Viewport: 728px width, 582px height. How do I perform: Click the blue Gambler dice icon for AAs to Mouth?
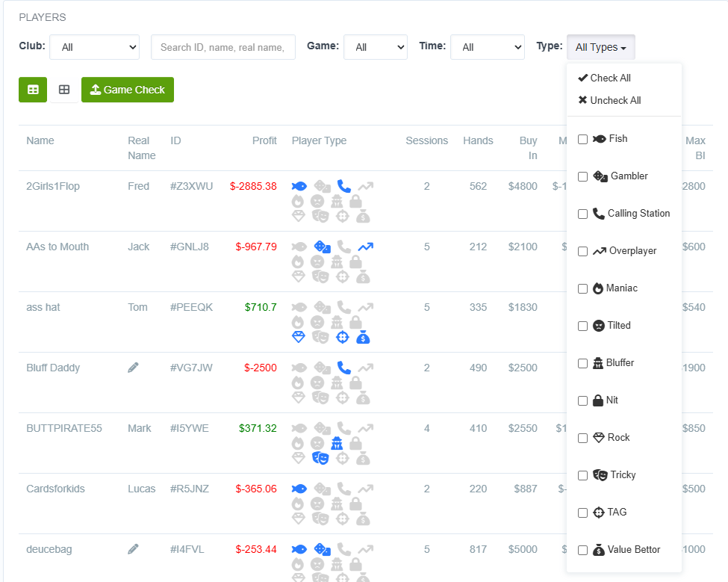(x=323, y=247)
